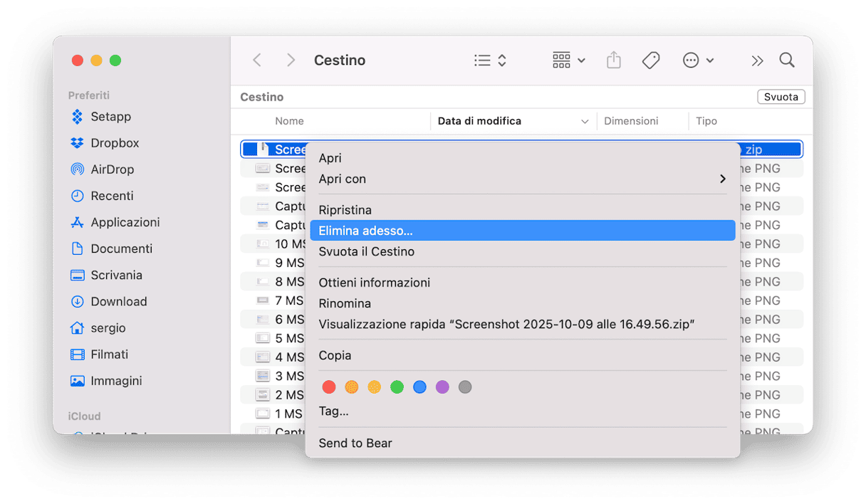Viewport: 866px width, 504px height.
Task: Apply the red color tag
Action: [x=328, y=387]
